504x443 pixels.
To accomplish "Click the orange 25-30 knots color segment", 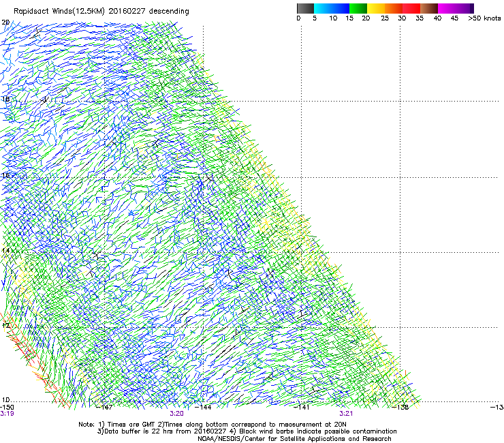I will 394,8.
